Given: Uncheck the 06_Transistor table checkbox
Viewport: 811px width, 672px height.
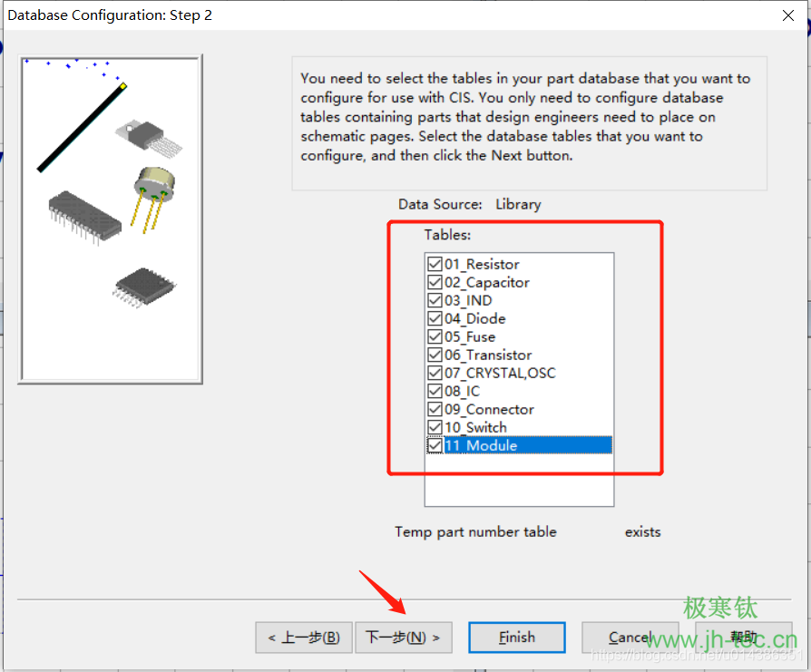Looking at the screenshot, I should tap(435, 355).
